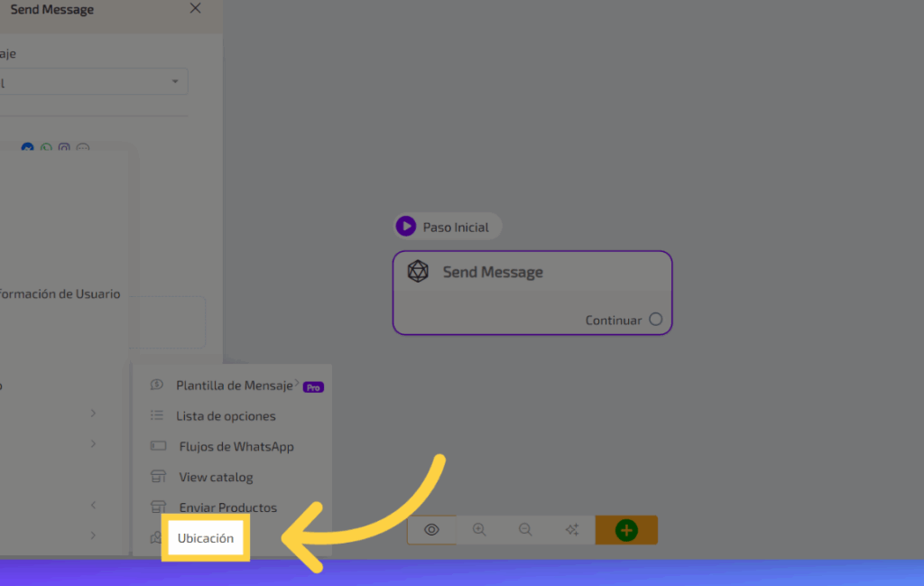Click the Paso Inicial play icon
The height and width of the screenshot is (586, 924).
(x=406, y=227)
